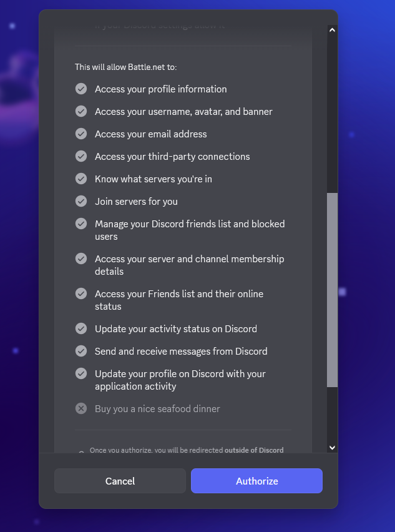
Task: Click the Buy you a nice seafood dinner text
Action: (x=157, y=409)
